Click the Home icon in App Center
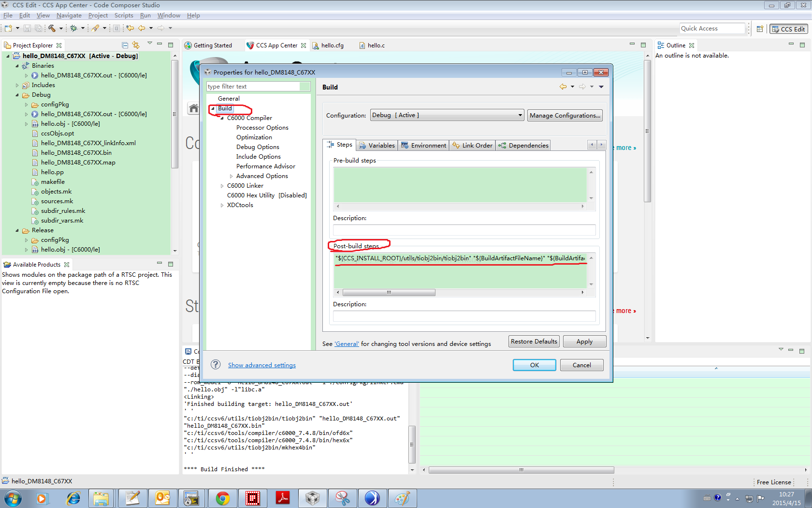Screen dimensions: 812x508 (193, 108)
